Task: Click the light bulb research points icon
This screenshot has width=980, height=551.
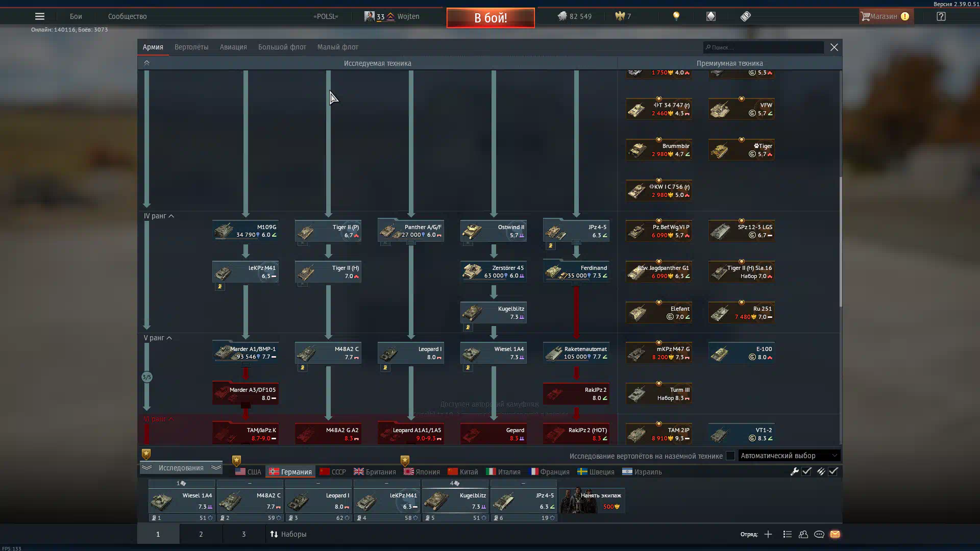Action: 676,16
